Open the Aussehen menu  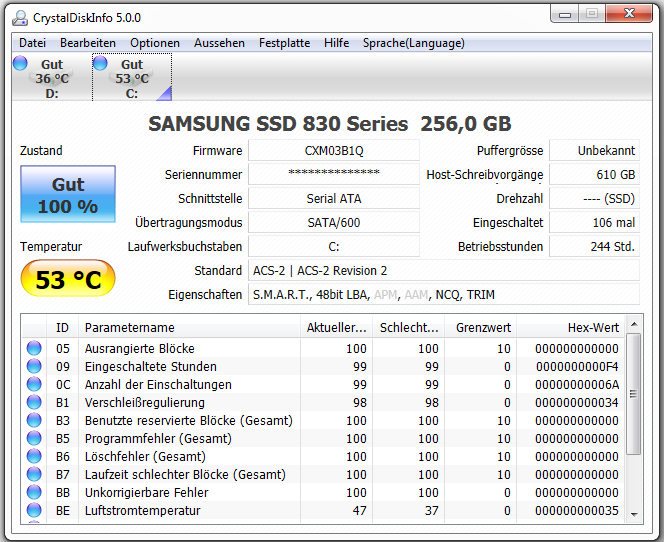click(x=219, y=43)
